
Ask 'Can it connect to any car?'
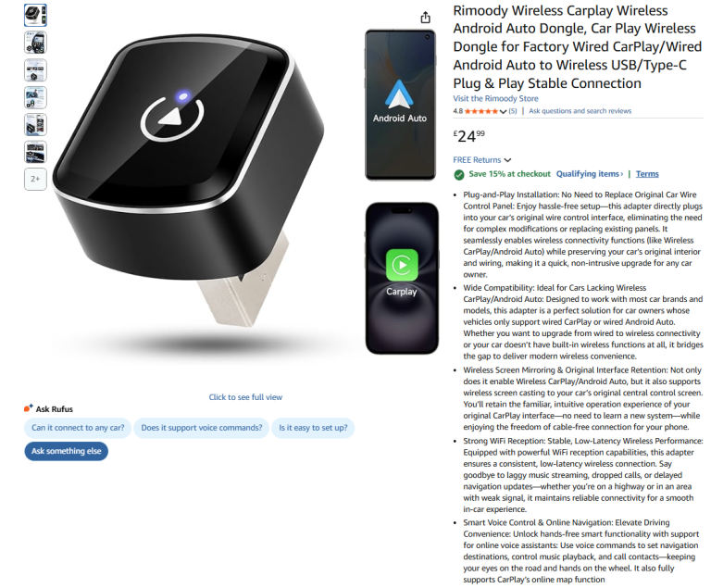coord(78,428)
